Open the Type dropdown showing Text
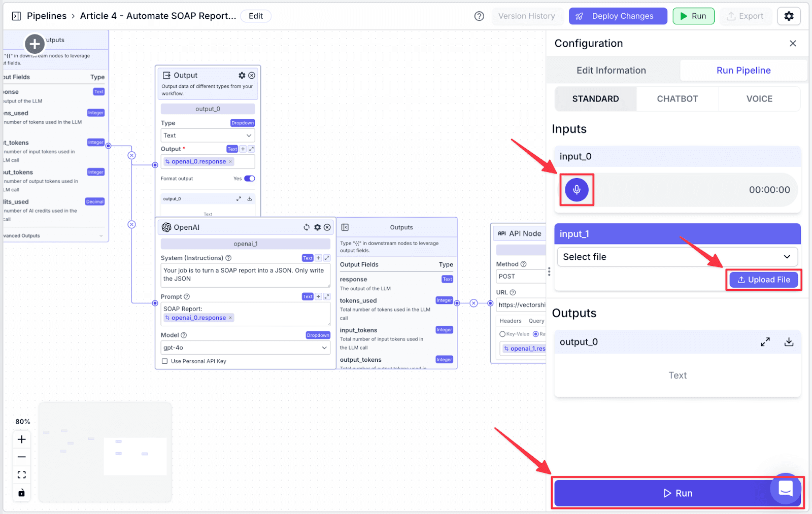Image resolution: width=812 pixels, height=514 pixels. click(208, 135)
